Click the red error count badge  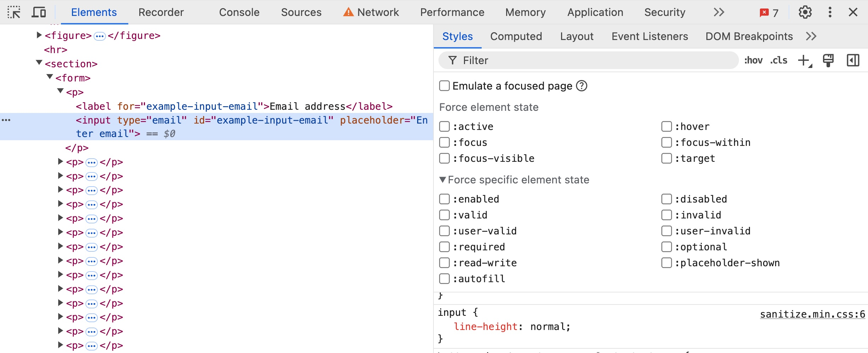769,13
